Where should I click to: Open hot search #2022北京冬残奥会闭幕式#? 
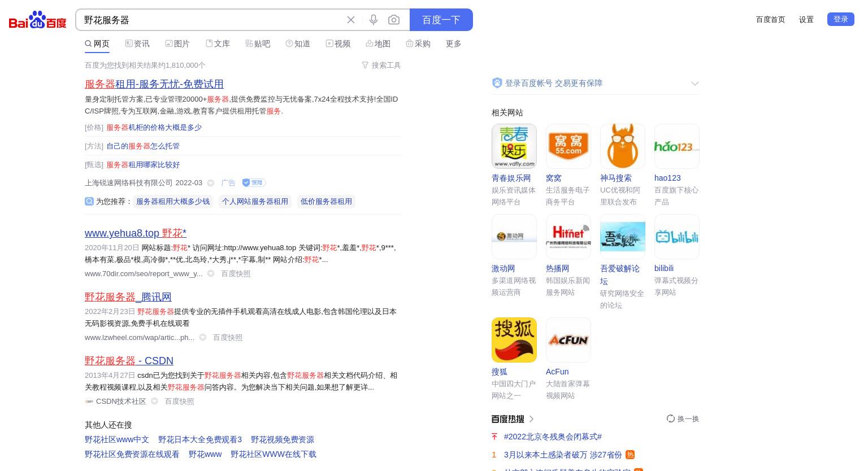(x=553, y=437)
